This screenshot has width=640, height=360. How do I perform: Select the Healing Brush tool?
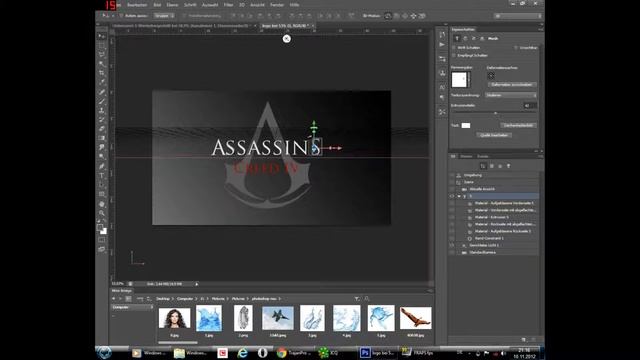(x=102, y=92)
